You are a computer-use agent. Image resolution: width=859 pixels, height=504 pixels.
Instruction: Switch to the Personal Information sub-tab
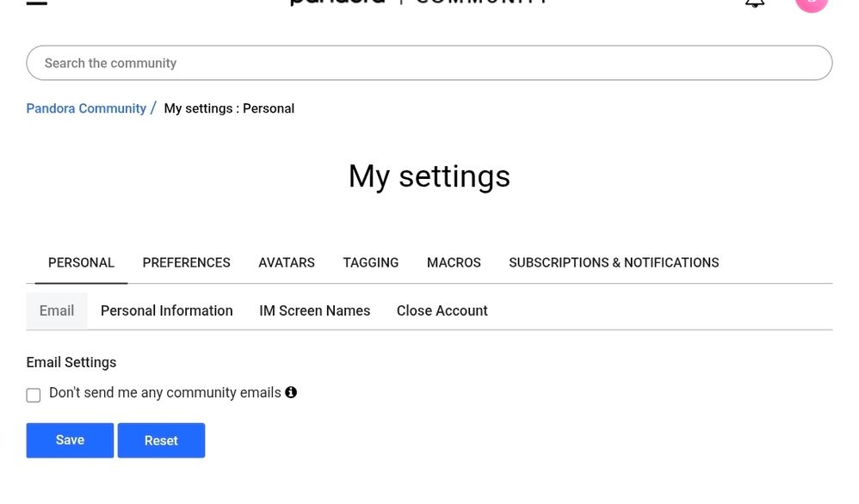[x=166, y=310]
